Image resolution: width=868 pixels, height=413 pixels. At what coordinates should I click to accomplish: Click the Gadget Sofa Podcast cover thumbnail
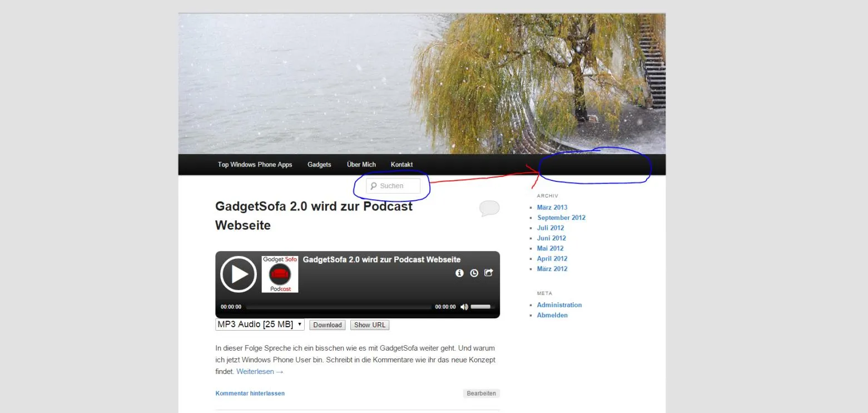(280, 274)
